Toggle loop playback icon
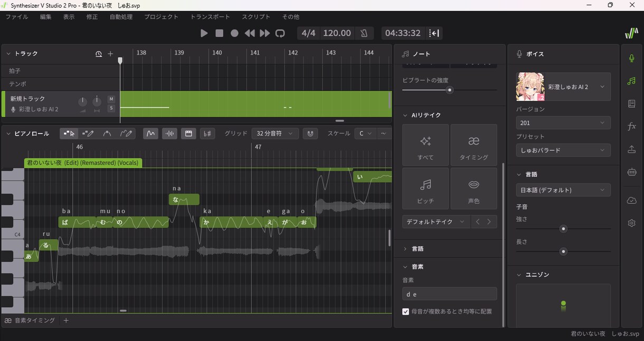The width and height of the screenshot is (644, 341). pyautogui.click(x=280, y=33)
